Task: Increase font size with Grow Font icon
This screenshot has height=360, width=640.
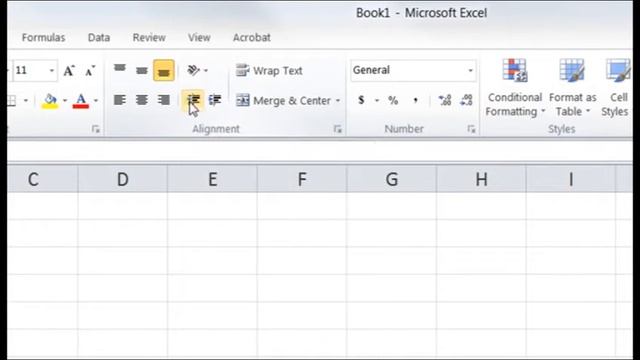Action: pyautogui.click(x=69, y=71)
